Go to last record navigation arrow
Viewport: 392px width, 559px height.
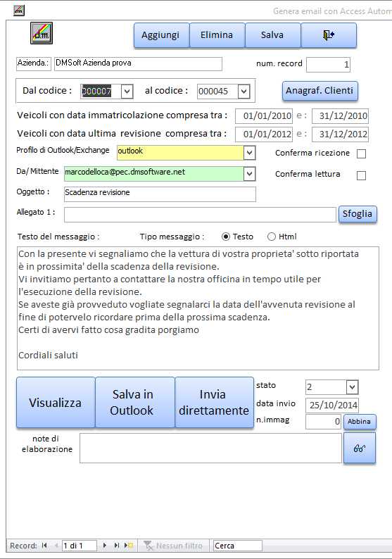point(116,545)
